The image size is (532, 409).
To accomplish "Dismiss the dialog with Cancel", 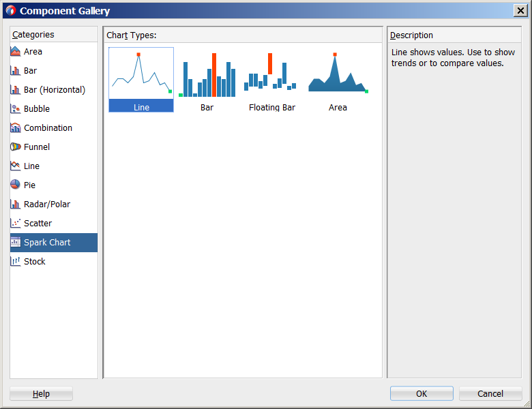I will 490,393.
